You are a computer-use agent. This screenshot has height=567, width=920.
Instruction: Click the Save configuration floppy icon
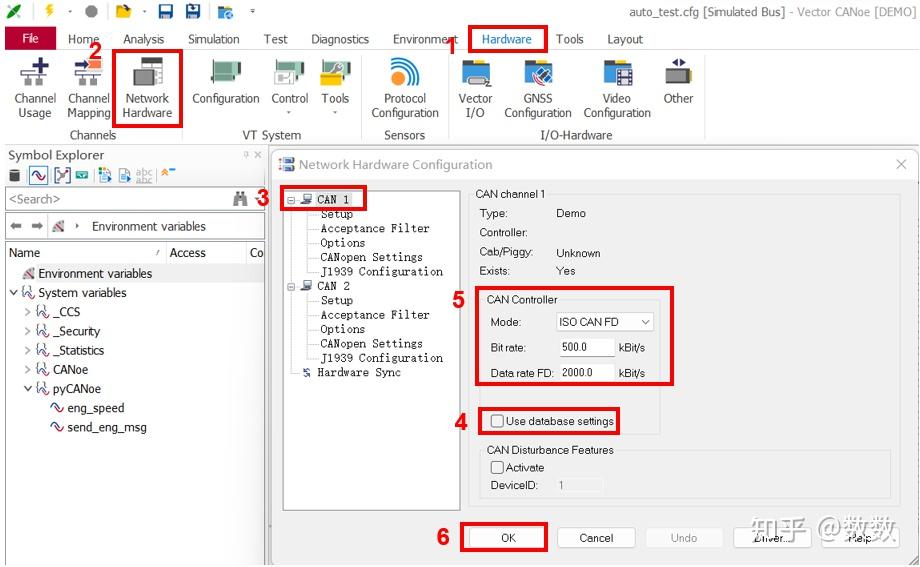click(166, 11)
